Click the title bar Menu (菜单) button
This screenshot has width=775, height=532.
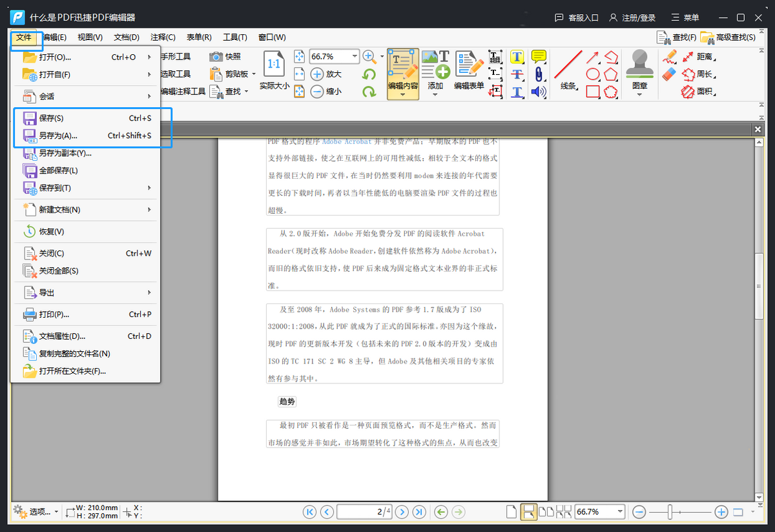[x=685, y=17]
